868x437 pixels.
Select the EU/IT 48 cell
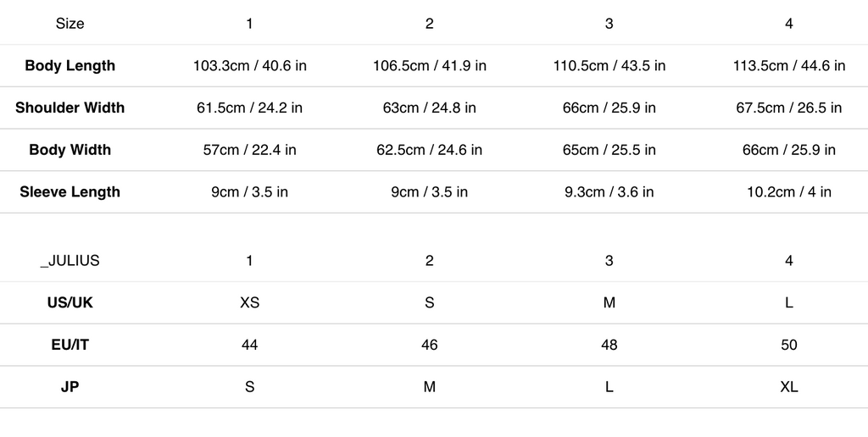pos(609,346)
